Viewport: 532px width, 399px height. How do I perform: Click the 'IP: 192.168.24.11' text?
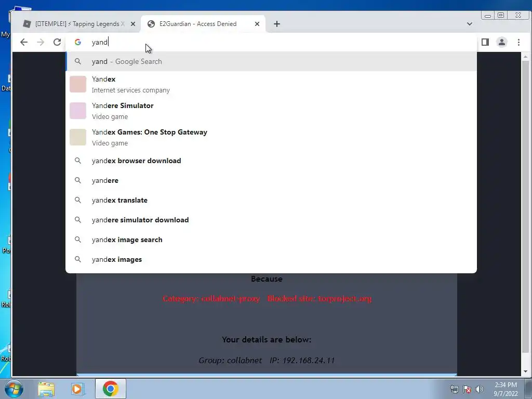[x=302, y=361]
